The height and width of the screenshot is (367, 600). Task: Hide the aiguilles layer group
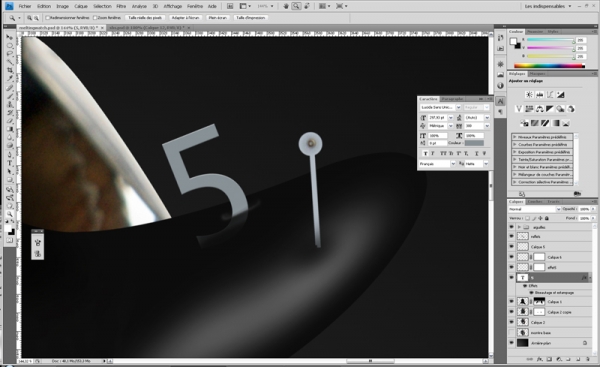pos(512,227)
